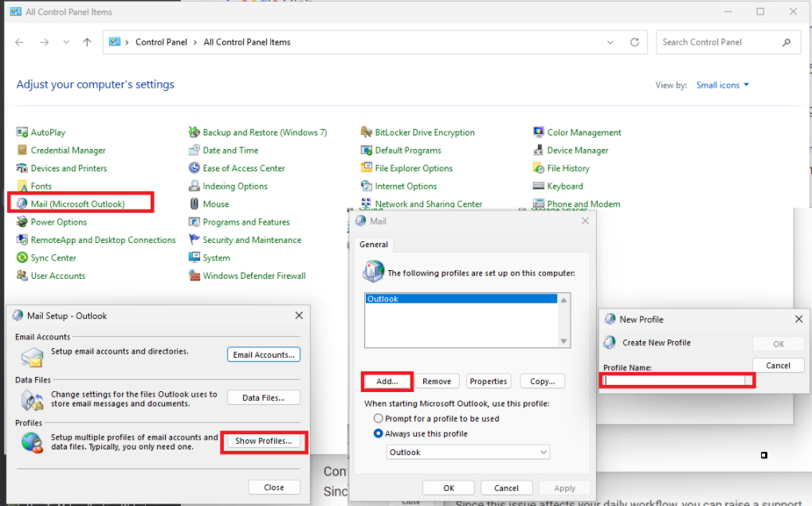Click the Data Files... button
The width and height of the screenshot is (812, 506).
coord(264,398)
